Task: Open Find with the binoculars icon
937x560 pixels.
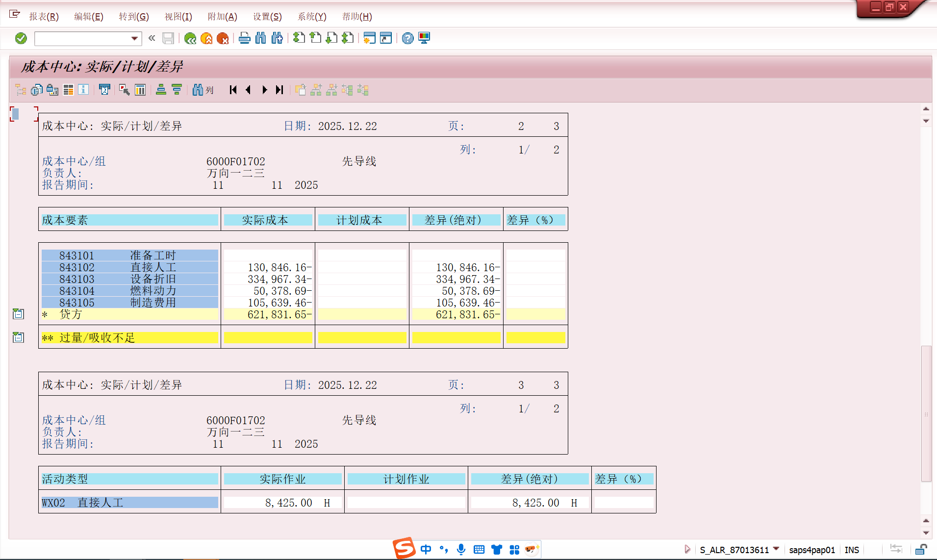Action: click(x=261, y=38)
